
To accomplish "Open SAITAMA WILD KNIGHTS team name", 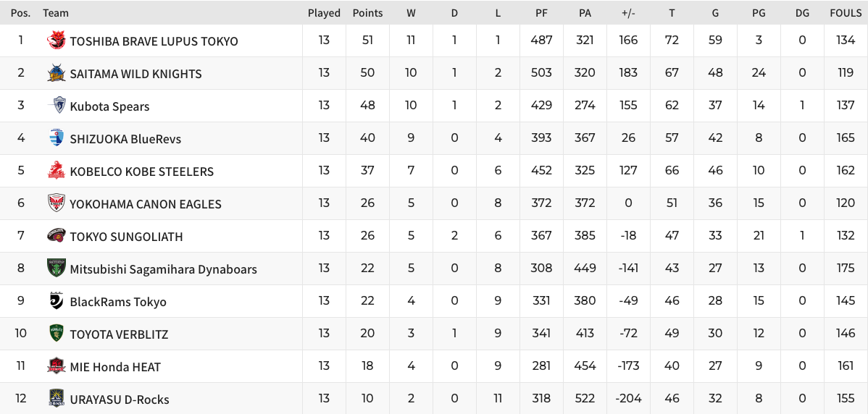I will [135, 74].
